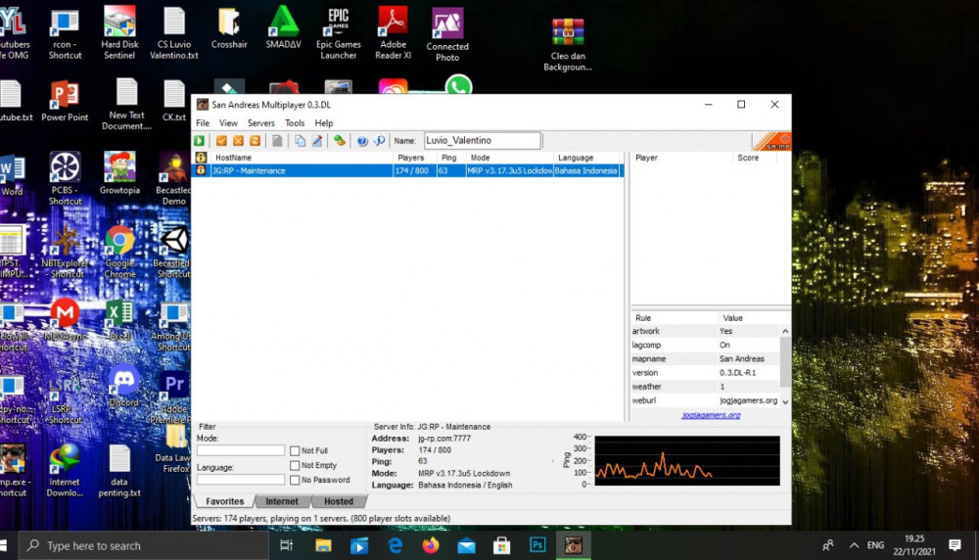The width and height of the screenshot is (979, 560).
Task: Click the orange checkmark add-server icon
Action: [x=221, y=141]
